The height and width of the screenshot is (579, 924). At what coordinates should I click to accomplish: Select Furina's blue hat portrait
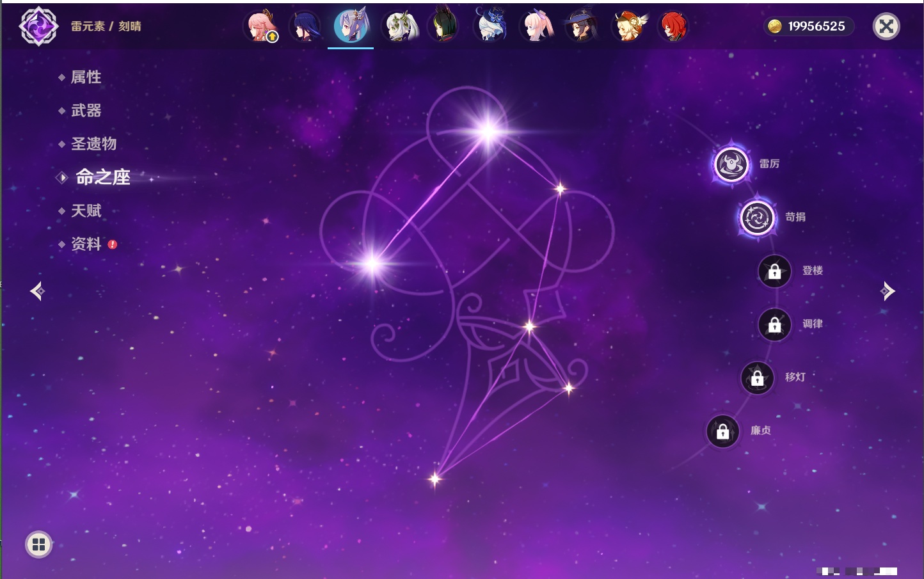(x=490, y=26)
